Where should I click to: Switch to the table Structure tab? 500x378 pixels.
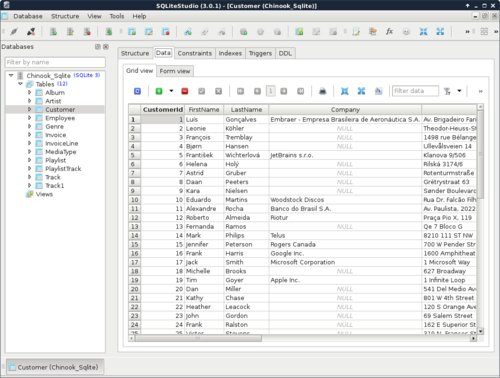coord(135,53)
